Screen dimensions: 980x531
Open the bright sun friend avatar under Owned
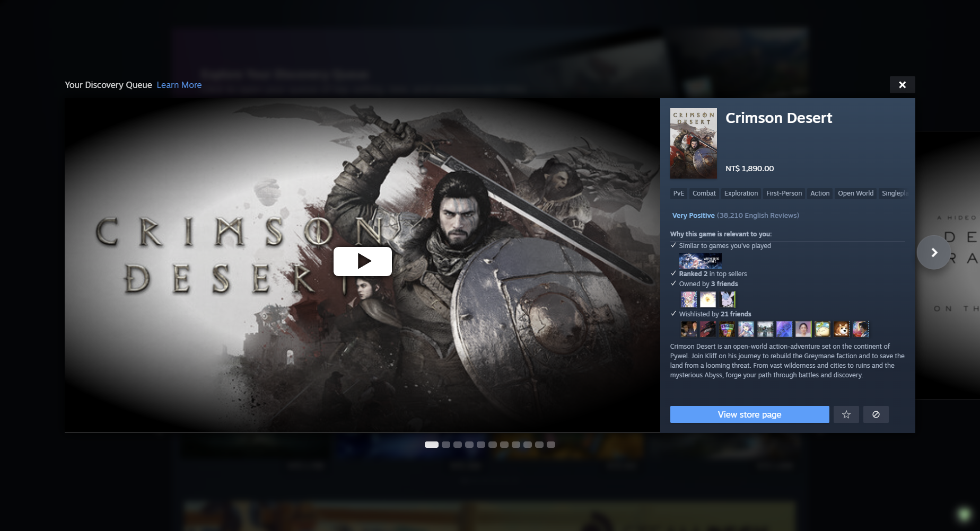[x=708, y=299]
